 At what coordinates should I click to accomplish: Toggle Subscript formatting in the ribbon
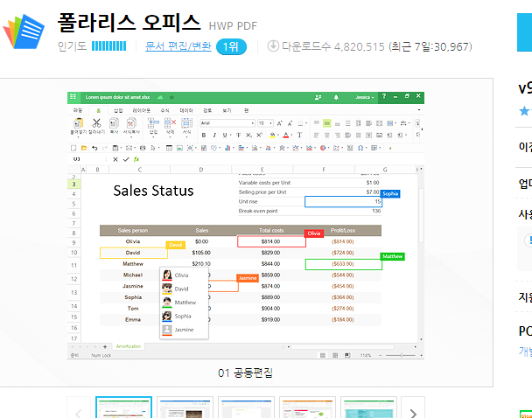pyautogui.click(x=249, y=136)
